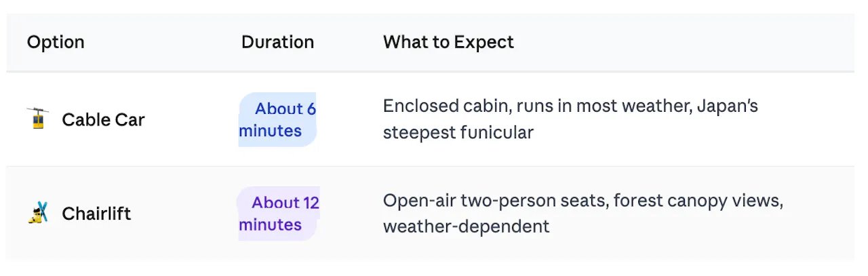The width and height of the screenshot is (868, 276).
Task: Click "minutes" in the blue Cable Car badge
Action: (x=271, y=131)
